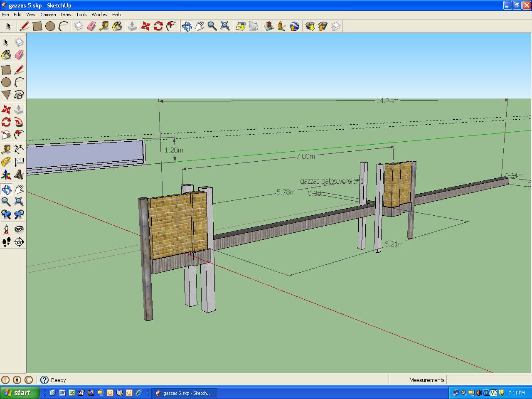Click the gazzas 5.skp taskbar button

(x=184, y=393)
